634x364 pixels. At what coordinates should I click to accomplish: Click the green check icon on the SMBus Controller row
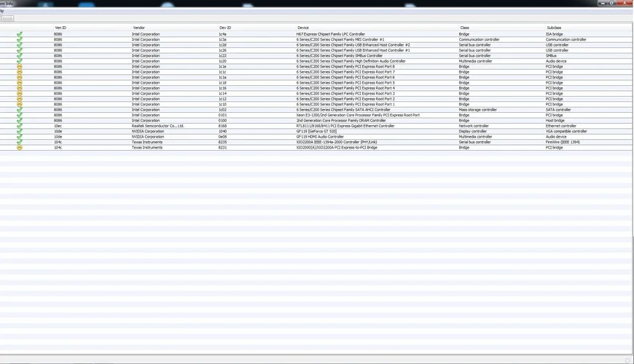(x=20, y=56)
